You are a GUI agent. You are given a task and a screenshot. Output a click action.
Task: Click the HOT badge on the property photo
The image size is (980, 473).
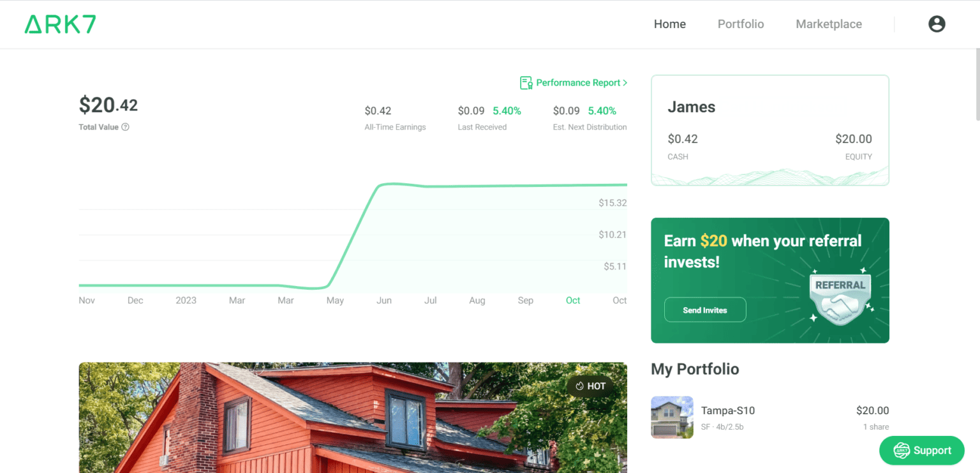point(590,386)
